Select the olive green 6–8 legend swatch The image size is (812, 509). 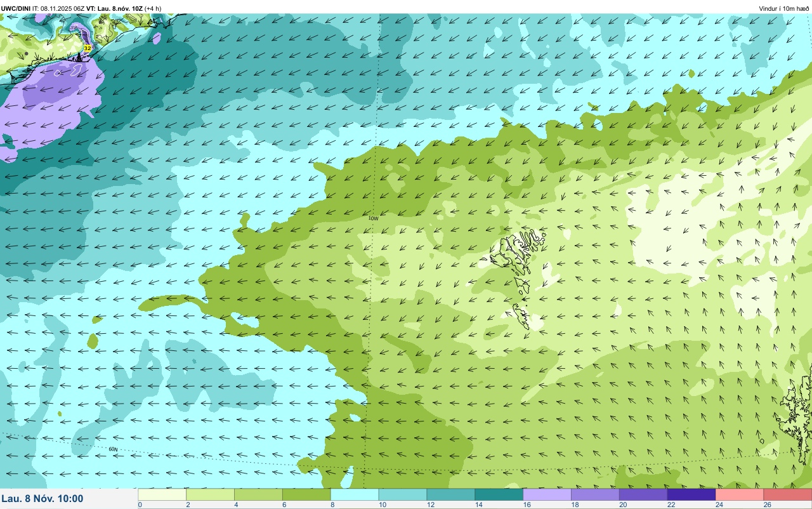coord(306,494)
